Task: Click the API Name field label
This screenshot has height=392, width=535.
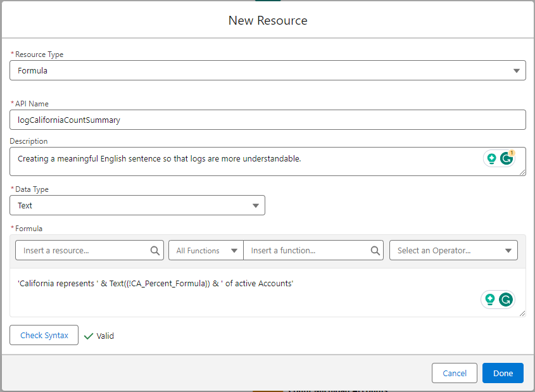Action: point(32,104)
